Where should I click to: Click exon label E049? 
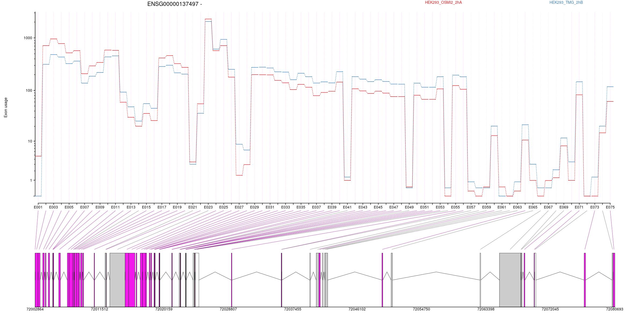(x=409, y=207)
